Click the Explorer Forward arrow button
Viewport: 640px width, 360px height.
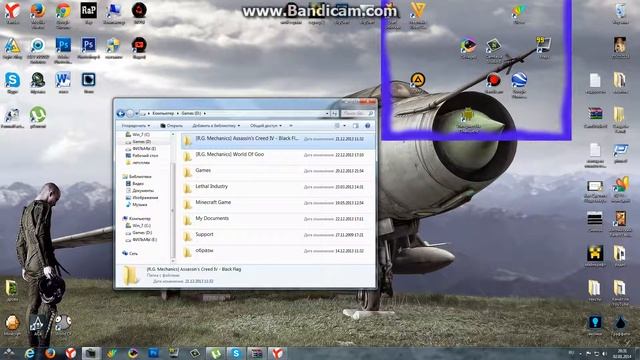tap(130, 113)
